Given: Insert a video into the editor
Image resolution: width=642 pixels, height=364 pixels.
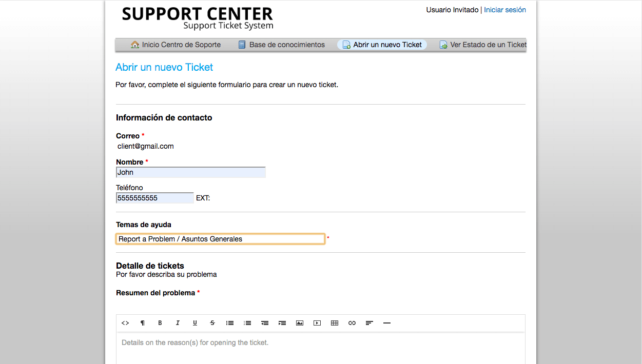Looking at the screenshot, I should pos(317,323).
